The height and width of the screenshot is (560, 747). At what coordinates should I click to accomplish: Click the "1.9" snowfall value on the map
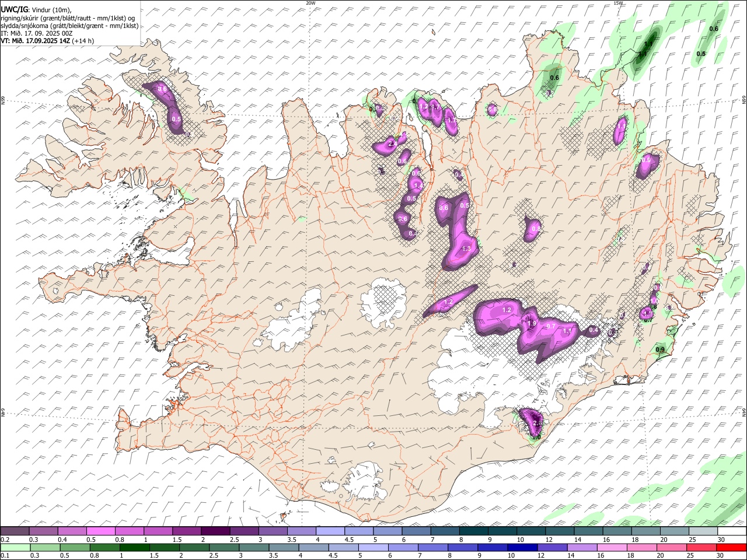coord(532,324)
